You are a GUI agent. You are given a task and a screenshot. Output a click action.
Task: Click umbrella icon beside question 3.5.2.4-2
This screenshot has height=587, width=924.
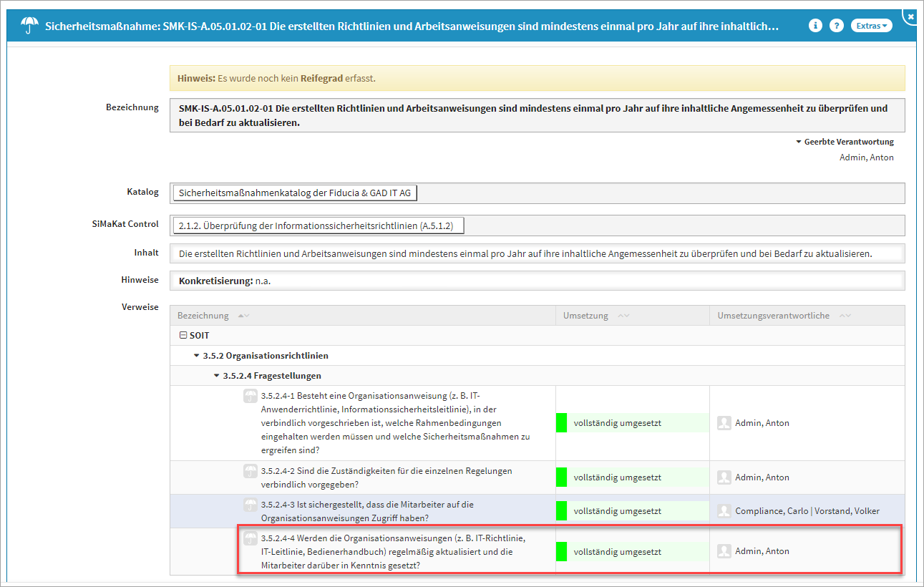(x=251, y=471)
